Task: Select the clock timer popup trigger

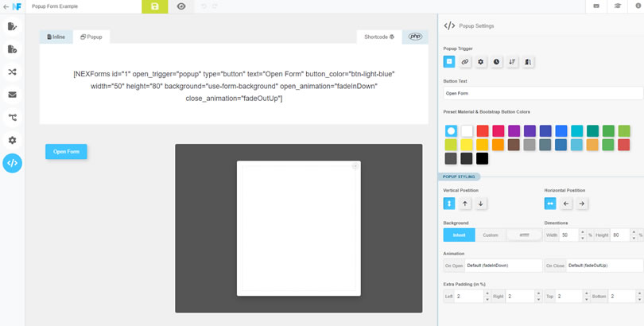Action: point(497,61)
